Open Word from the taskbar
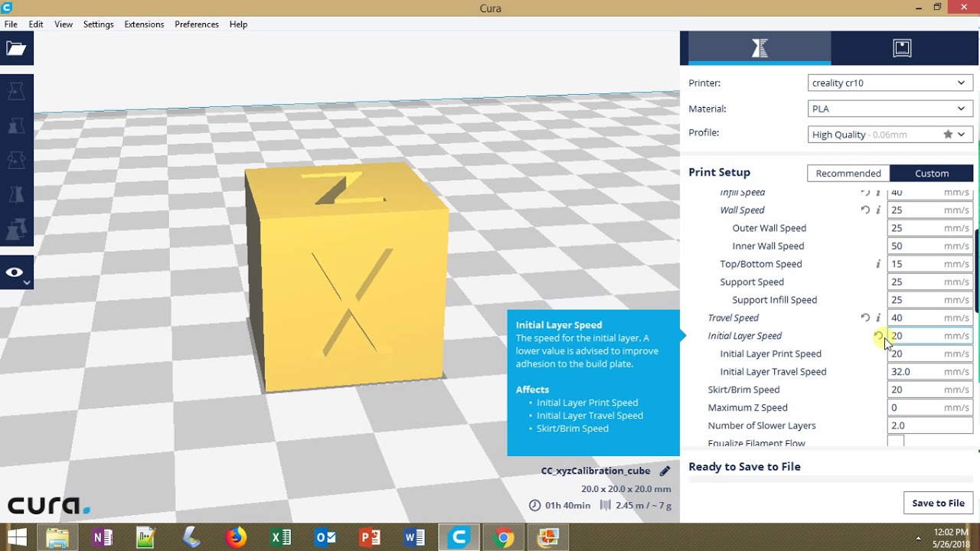 click(414, 537)
